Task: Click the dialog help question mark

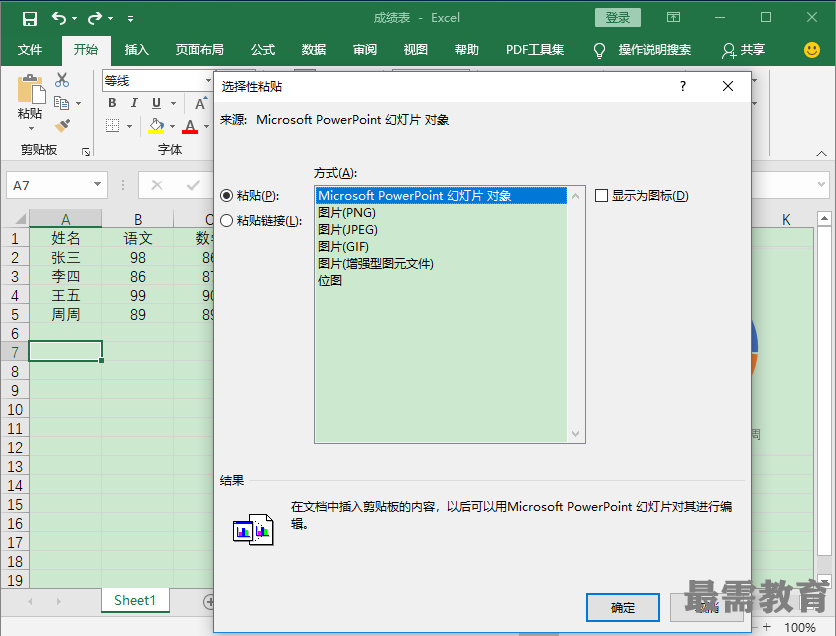Action: coord(683,86)
